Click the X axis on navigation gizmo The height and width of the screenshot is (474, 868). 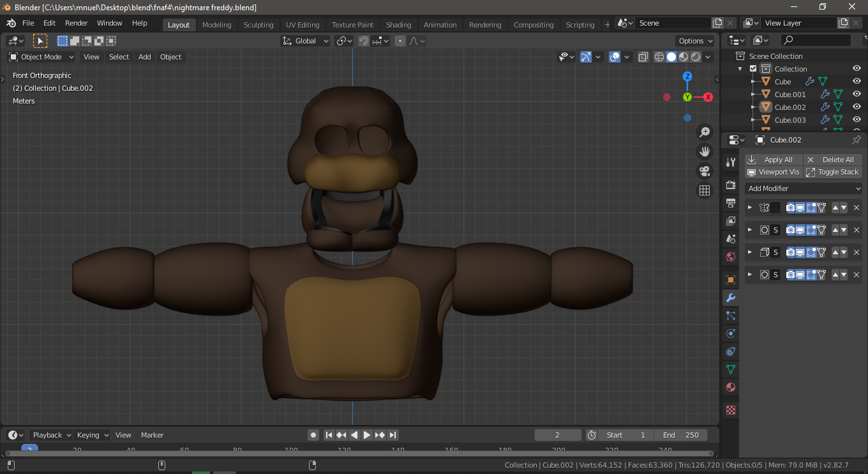pyautogui.click(x=708, y=97)
